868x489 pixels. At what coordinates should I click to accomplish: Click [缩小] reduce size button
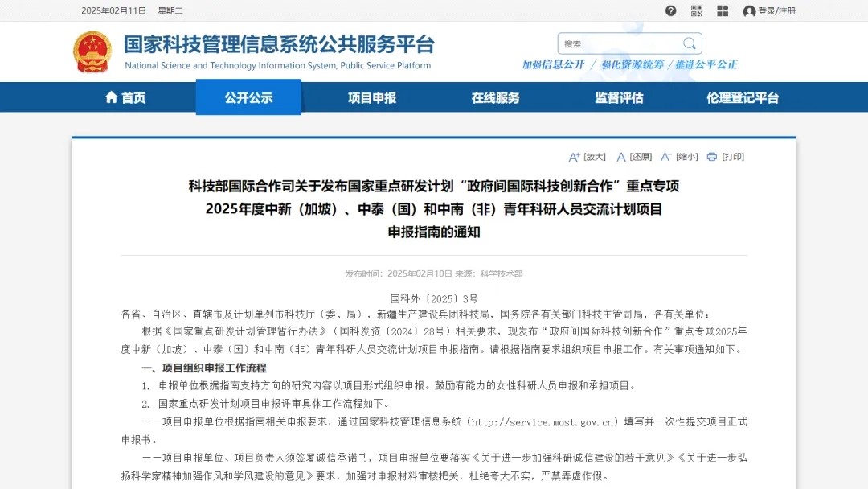687,158
